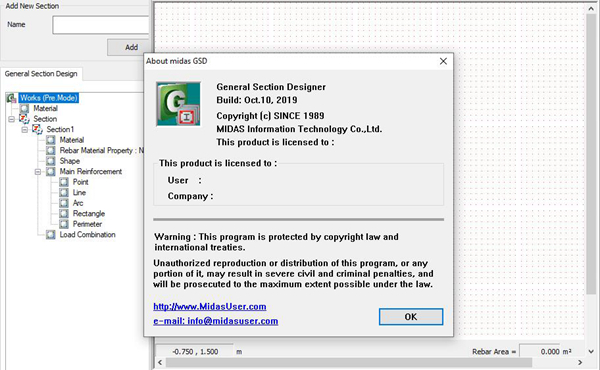Switch to the General Section Design tab
Image resolution: width=600 pixels, height=370 pixels.
coord(41,74)
